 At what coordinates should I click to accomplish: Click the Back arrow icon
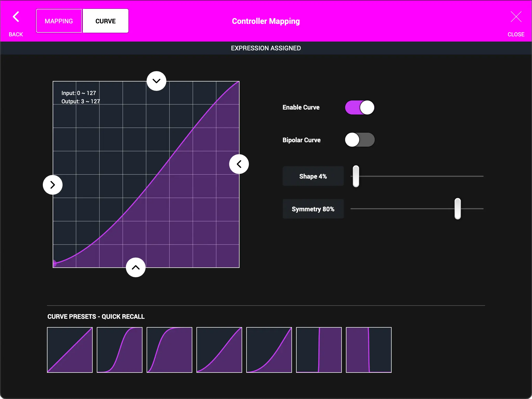coord(16,17)
